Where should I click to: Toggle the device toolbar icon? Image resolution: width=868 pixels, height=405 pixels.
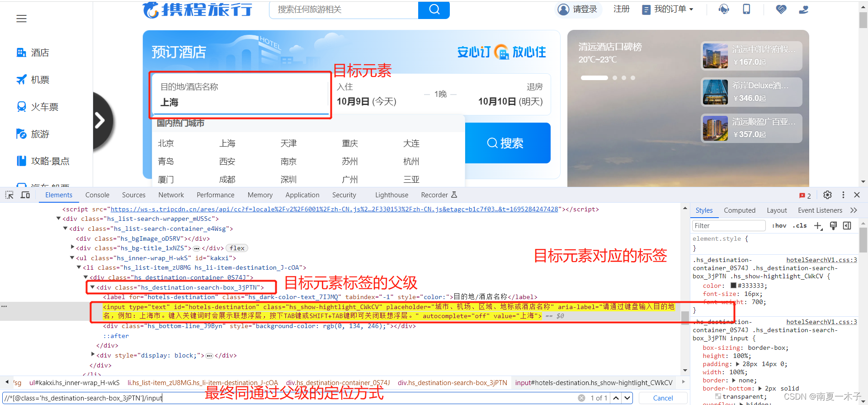click(25, 195)
